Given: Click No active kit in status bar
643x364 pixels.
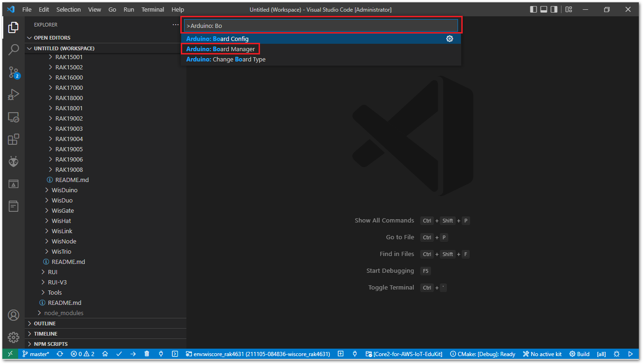Looking at the screenshot, I should (x=543, y=354).
